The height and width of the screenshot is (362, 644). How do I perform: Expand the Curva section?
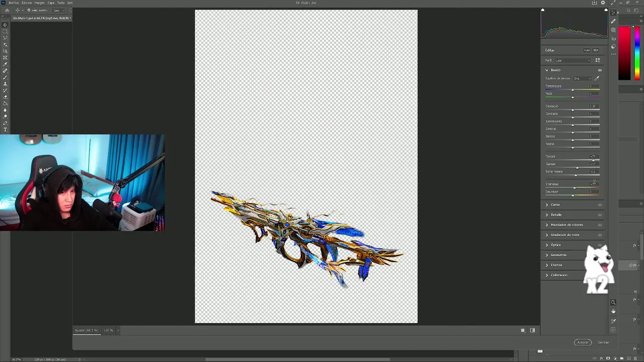click(547, 205)
